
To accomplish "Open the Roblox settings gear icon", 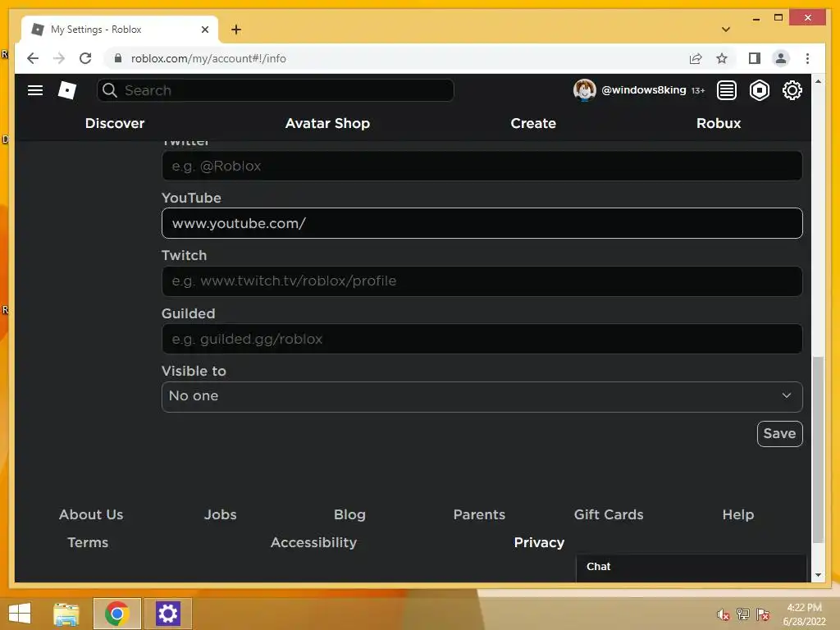I will (792, 90).
